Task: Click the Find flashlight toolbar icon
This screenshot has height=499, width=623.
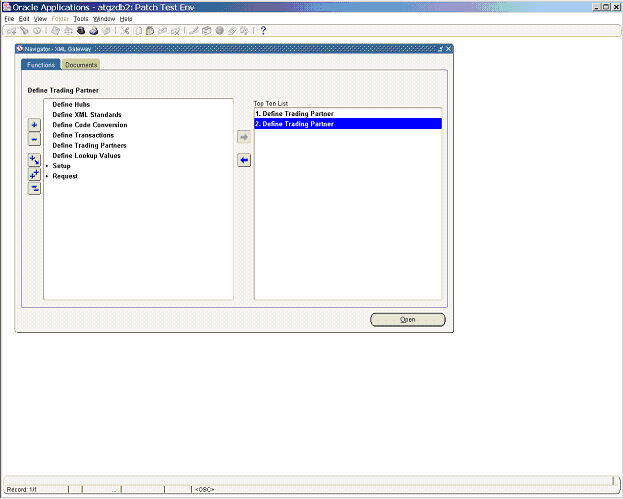Action: point(24,31)
